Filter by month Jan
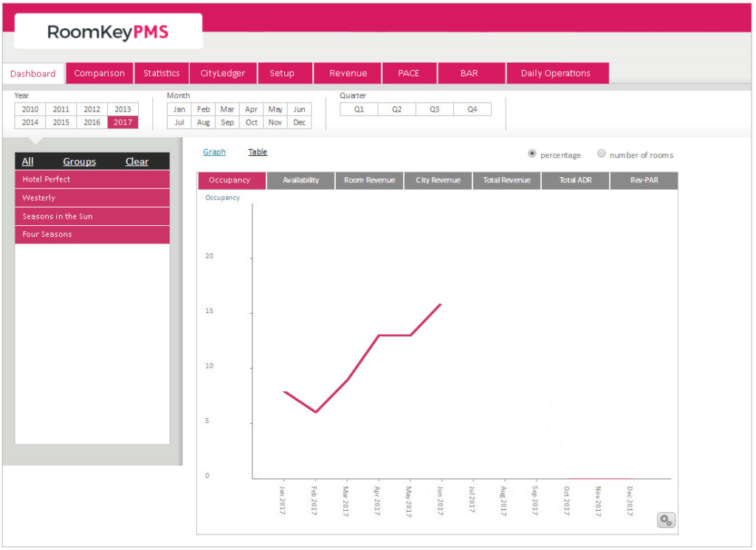Screen dimensions: 756x550 click(179, 109)
